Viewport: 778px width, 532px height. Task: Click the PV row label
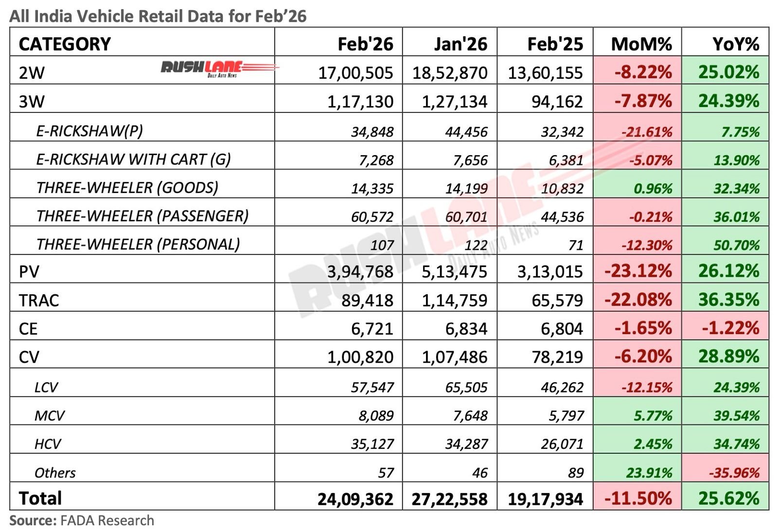tap(28, 271)
